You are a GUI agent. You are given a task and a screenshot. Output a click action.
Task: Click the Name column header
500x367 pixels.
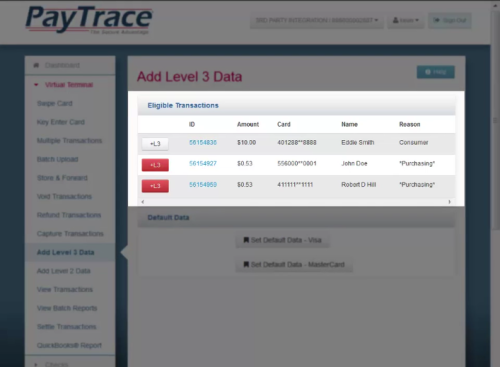[x=349, y=124]
